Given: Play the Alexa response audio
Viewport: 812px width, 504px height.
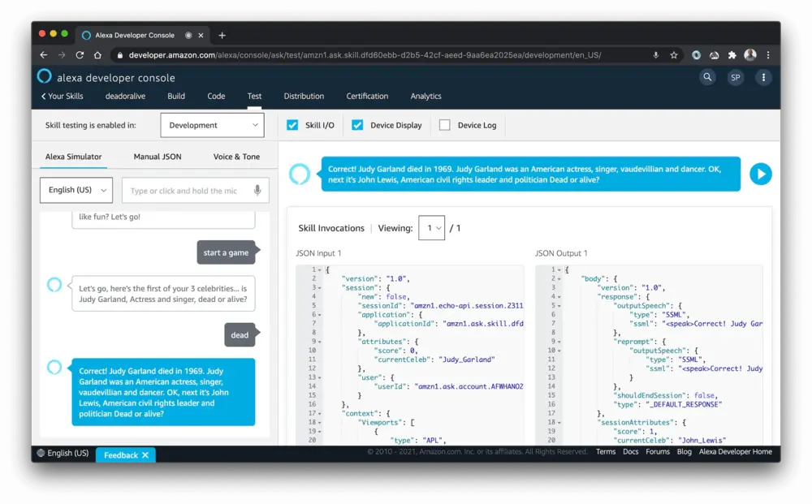Looking at the screenshot, I should [x=760, y=174].
